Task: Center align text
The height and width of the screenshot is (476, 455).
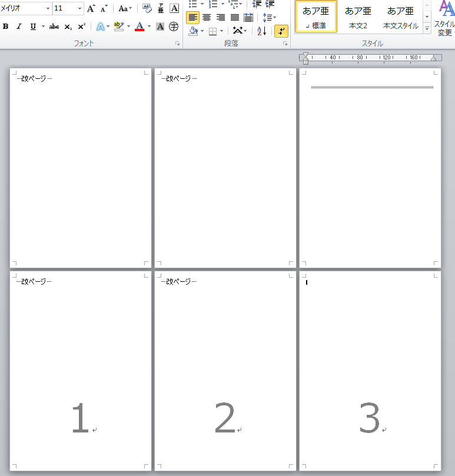Action: (x=207, y=18)
